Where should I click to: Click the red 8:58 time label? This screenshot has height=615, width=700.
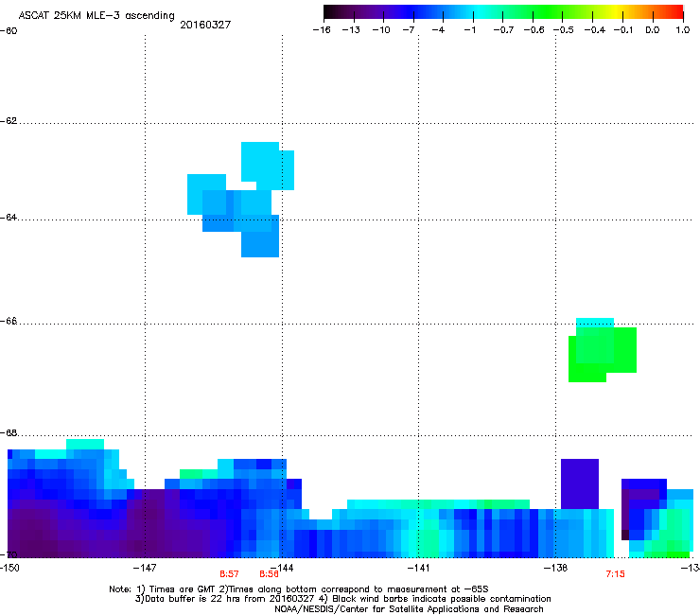pyautogui.click(x=269, y=574)
